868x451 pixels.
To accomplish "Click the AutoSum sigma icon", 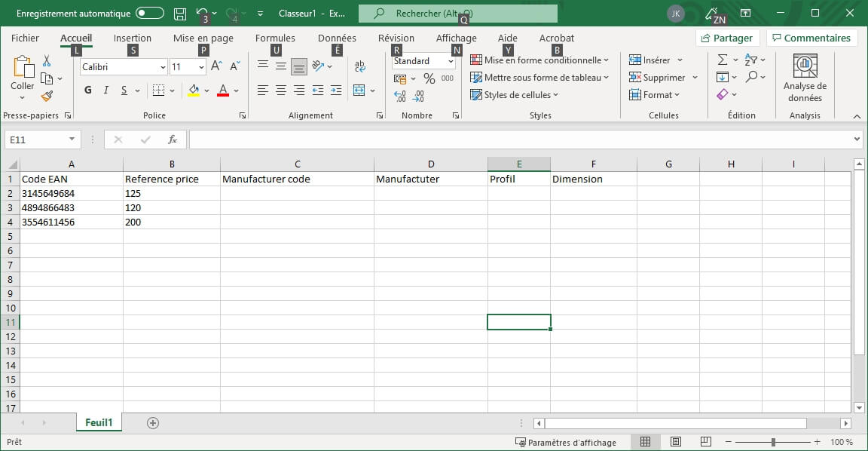I will 723,60.
